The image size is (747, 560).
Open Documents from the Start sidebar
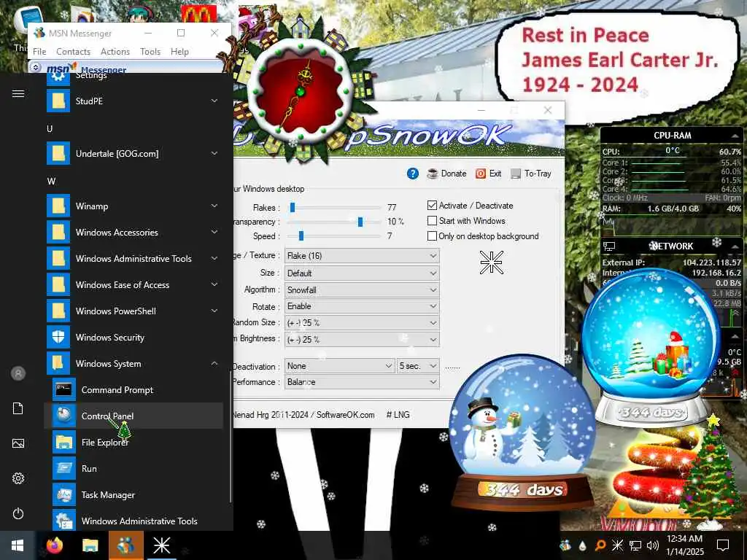(18, 408)
